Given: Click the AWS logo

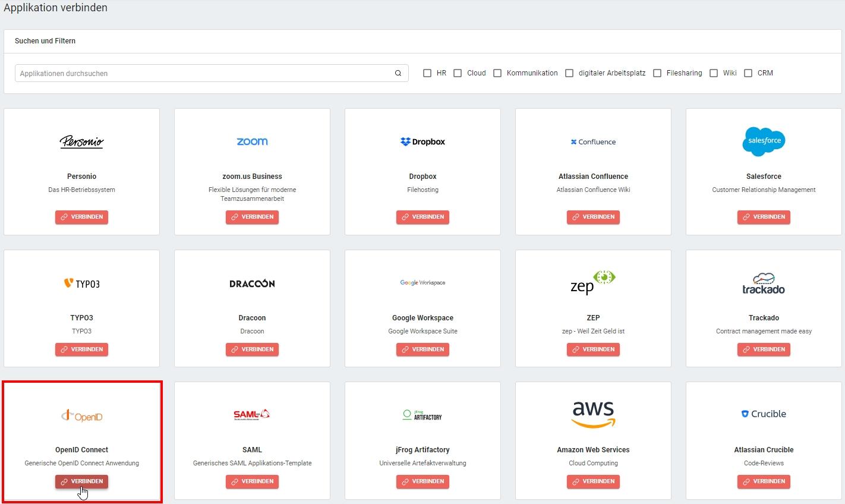Looking at the screenshot, I should coord(593,414).
